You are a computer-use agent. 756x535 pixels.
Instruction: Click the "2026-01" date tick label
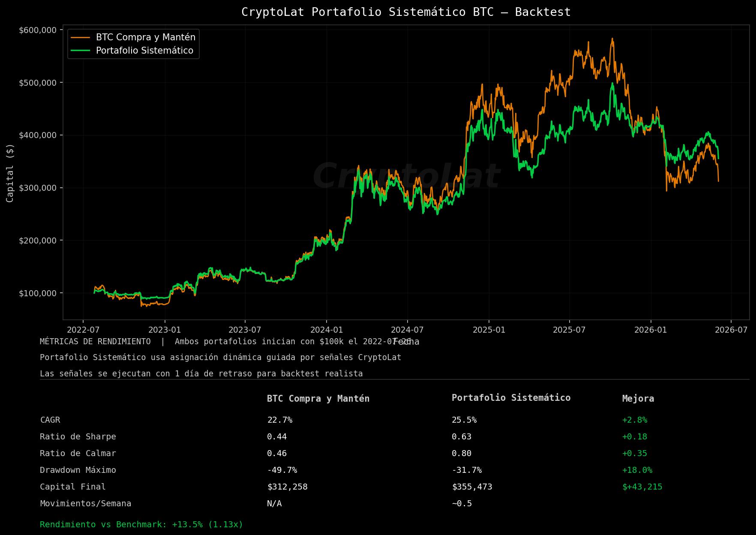pyautogui.click(x=651, y=330)
